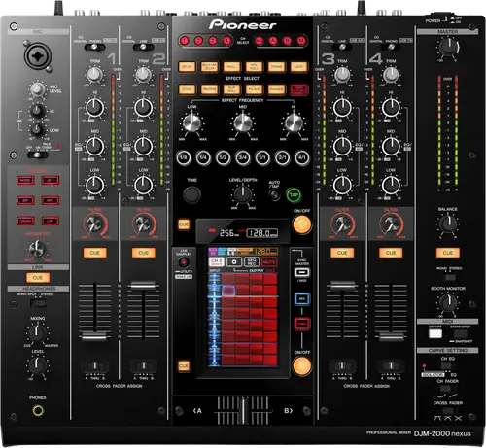This screenshot has height=448, width=486.
Task: Activate the LIVE SAMPLER red button
Action: pos(184,262)
